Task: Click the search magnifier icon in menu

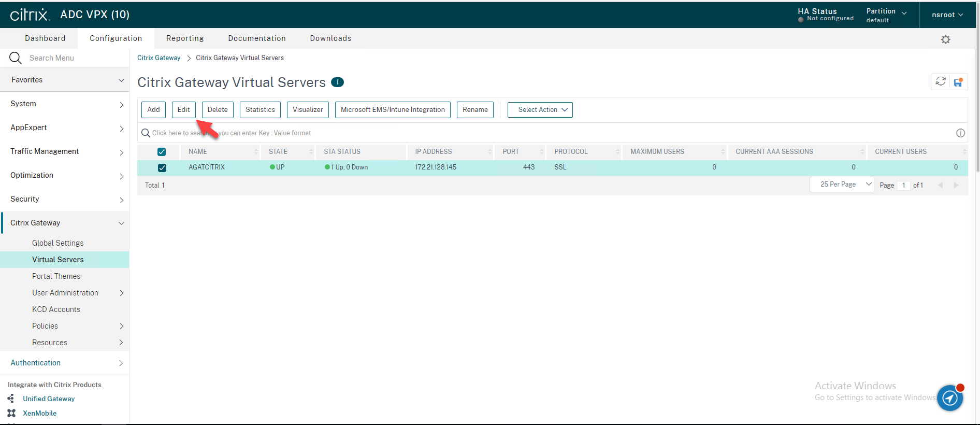Action: tap(16, 58)
